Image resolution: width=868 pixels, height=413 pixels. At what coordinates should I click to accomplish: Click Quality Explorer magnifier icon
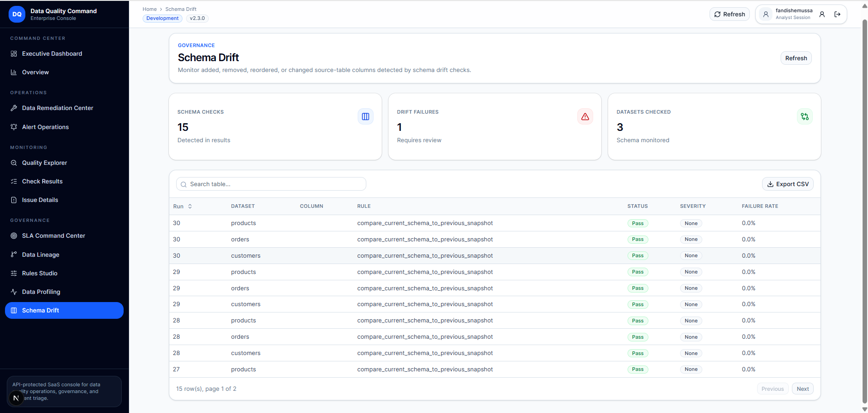(14, 163)
